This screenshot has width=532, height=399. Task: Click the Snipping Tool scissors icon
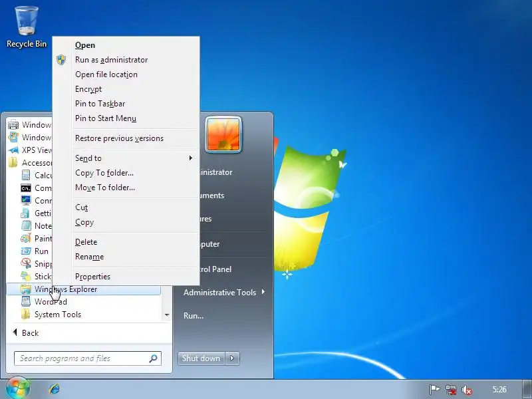click(x=26, y=263)
